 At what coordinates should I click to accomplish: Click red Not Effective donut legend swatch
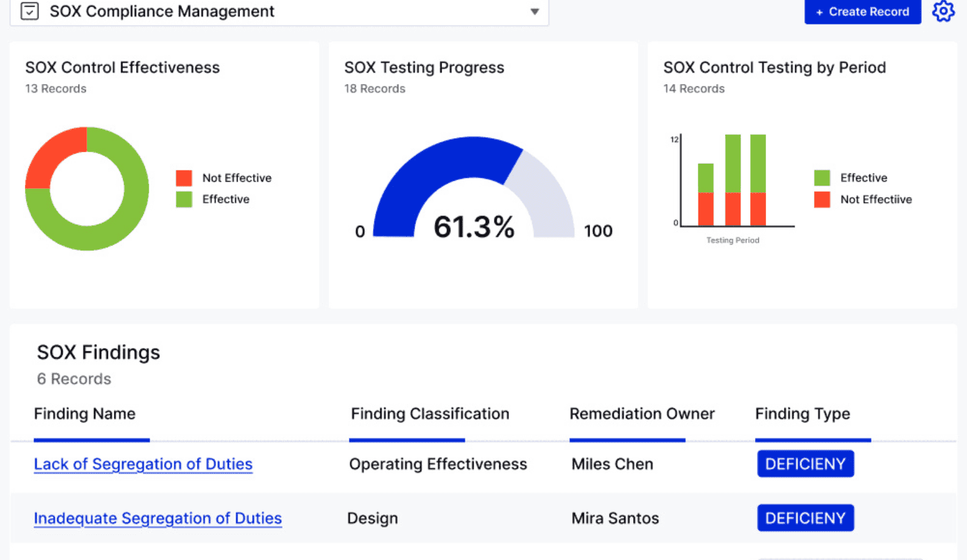point(184,178)
